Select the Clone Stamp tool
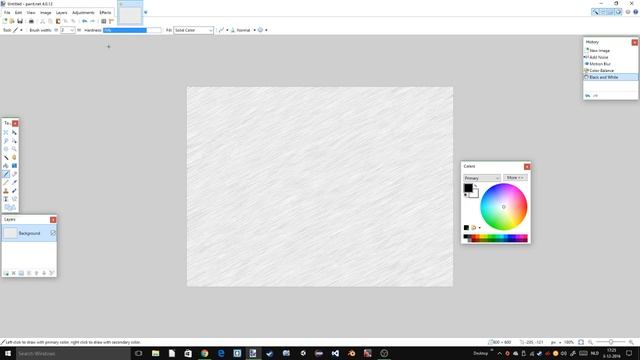This screenshot has height=360, width=640. tap(6, 191)
